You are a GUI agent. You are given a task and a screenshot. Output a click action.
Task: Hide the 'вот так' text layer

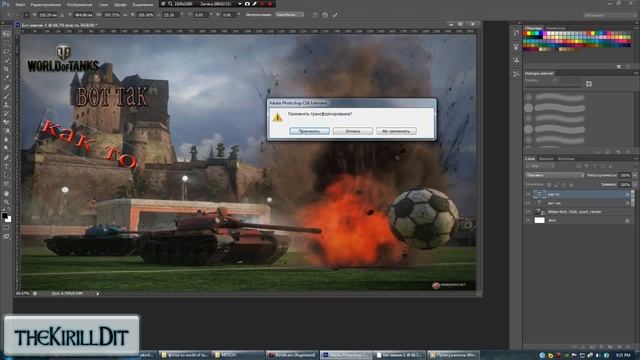[x=528, y=203]
